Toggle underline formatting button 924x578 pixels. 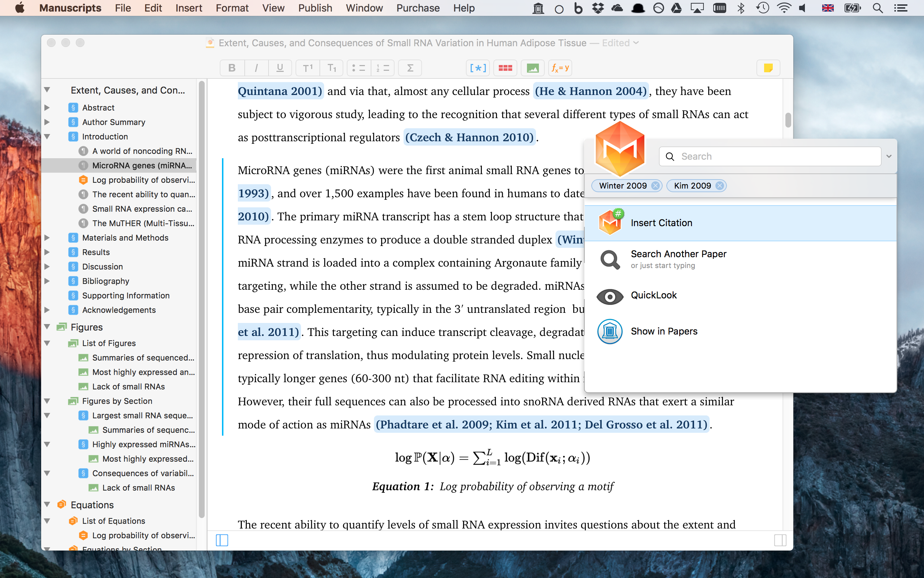[280, 68]
